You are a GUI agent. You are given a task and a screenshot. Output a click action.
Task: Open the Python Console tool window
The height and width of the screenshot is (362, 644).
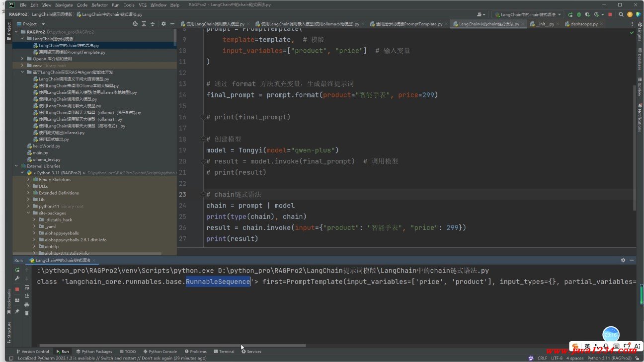(160, 352)
